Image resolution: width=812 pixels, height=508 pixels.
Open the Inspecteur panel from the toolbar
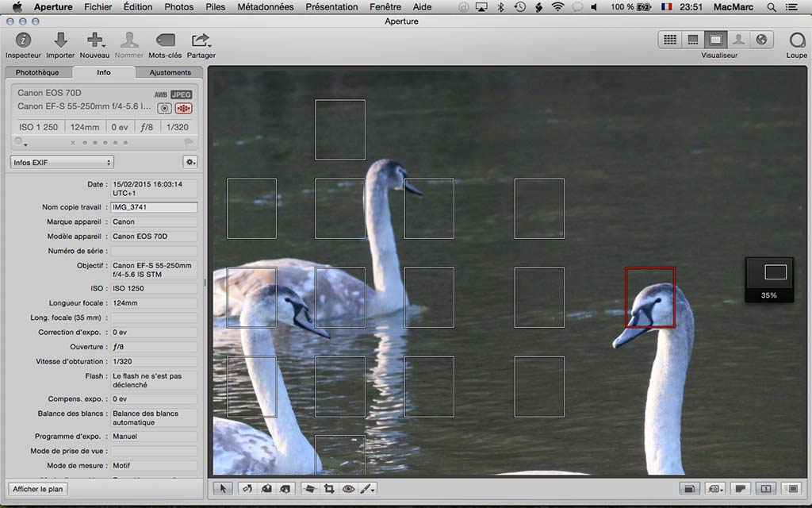tap(23, 40)
